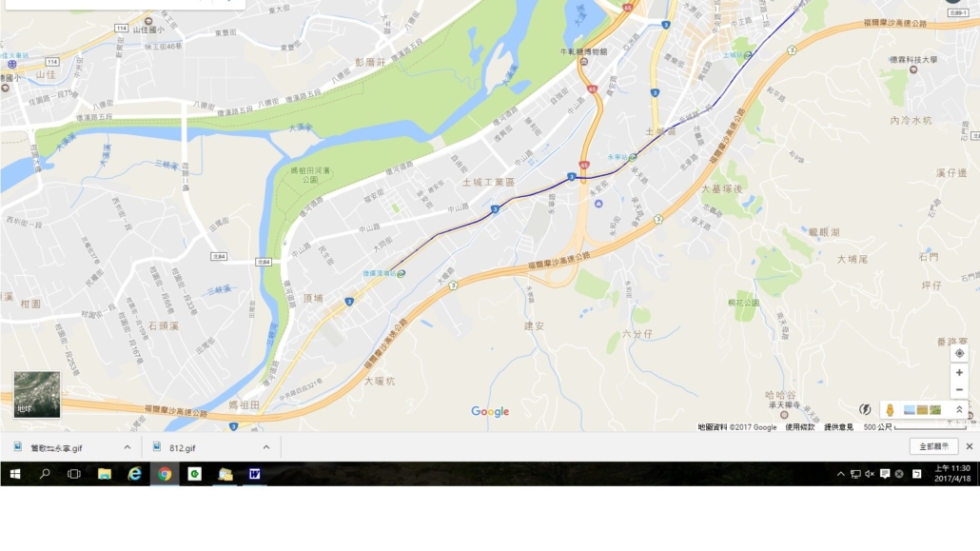Toggle the muted volume tray icon
Screen dimensions: 980x551
click(870, 474)
